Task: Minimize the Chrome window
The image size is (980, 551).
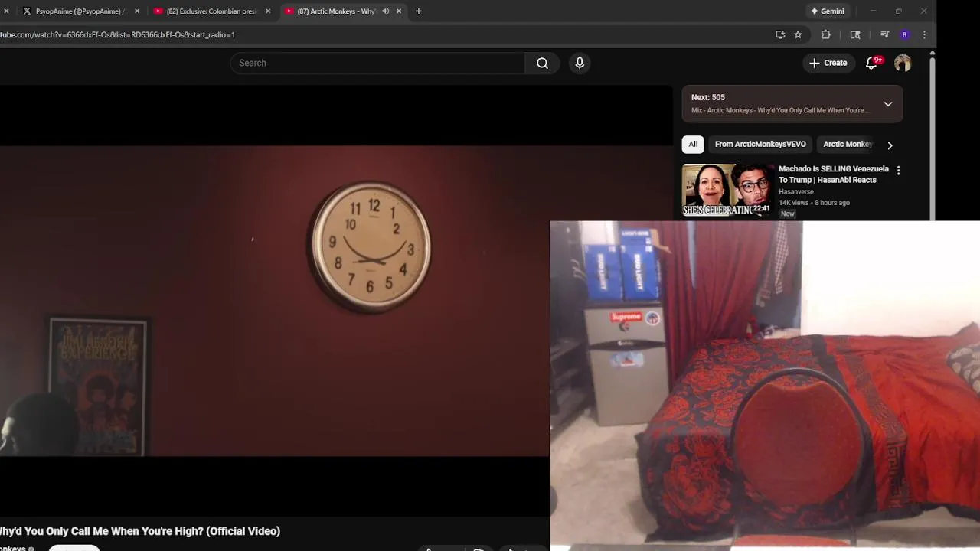Action: click(x=873, y=11)
